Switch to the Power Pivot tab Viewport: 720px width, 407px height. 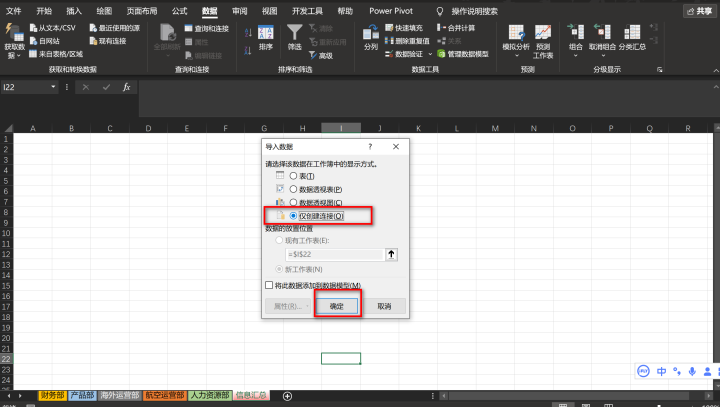coord(391,11)
